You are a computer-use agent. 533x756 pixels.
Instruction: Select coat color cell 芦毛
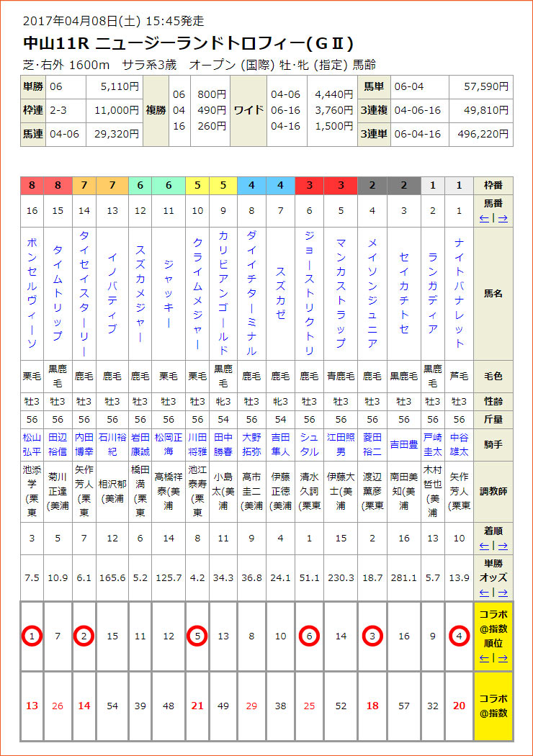[460, 376]
